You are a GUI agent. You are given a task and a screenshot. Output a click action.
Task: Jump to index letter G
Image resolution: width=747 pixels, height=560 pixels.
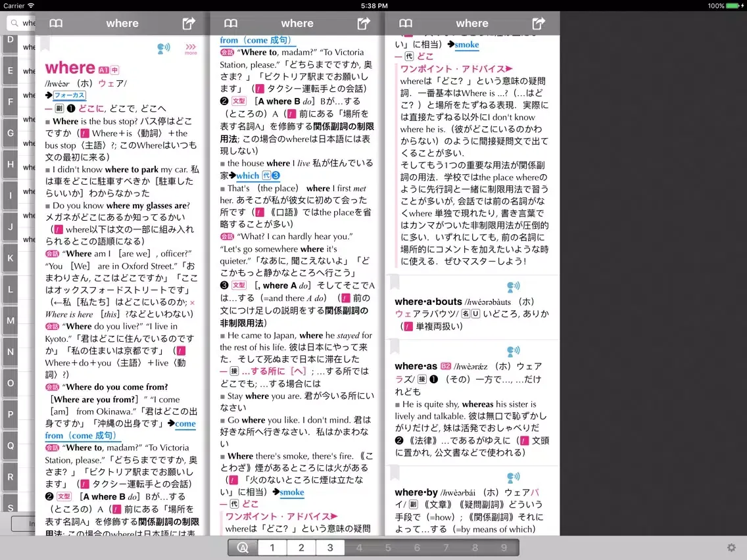click(x=10, y=133)
